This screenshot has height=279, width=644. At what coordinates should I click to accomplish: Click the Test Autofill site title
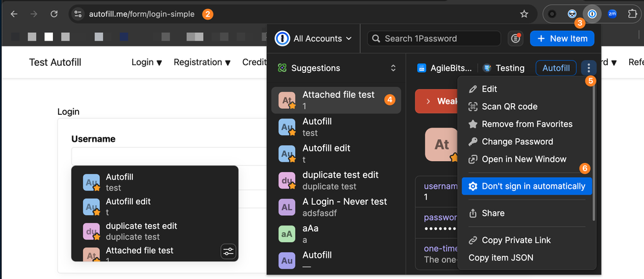coord(55,63)
